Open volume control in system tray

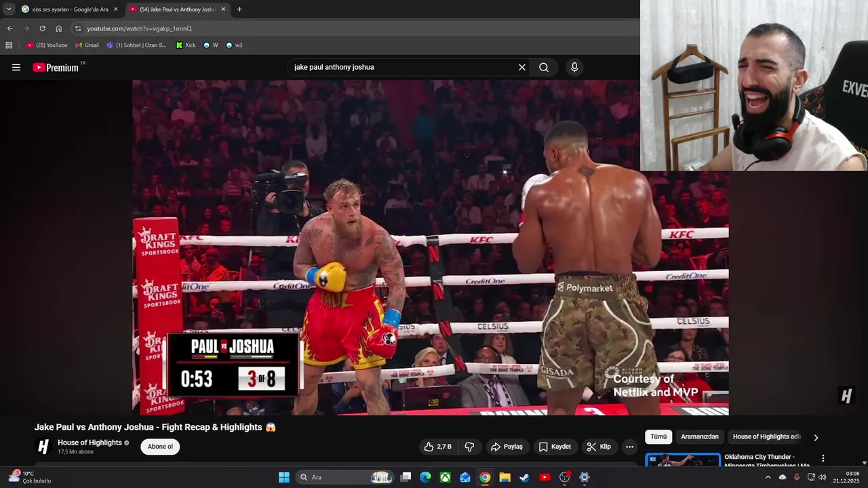point(822,477)
